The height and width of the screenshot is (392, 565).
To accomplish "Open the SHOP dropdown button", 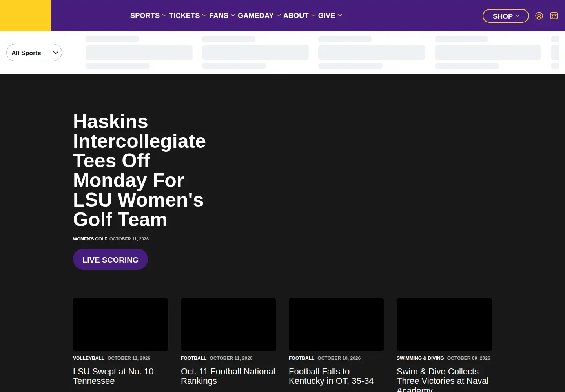I will tap(506, 16).
